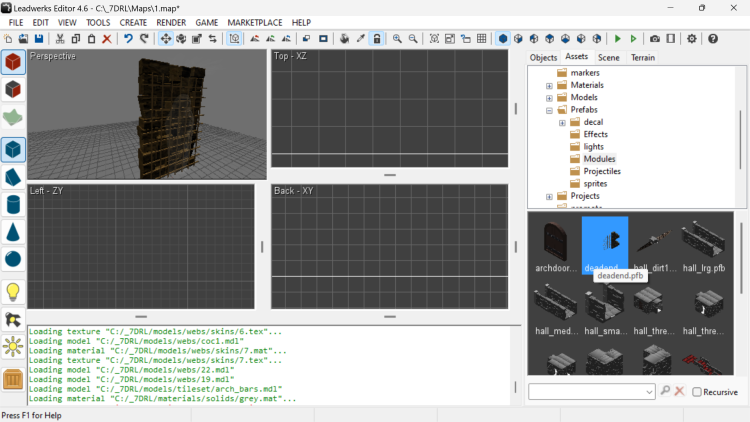Image resolution: width=750 pixels, height=422 pixels.
Task: Click the red Delete X icon
Action: (x=107, y=39)
